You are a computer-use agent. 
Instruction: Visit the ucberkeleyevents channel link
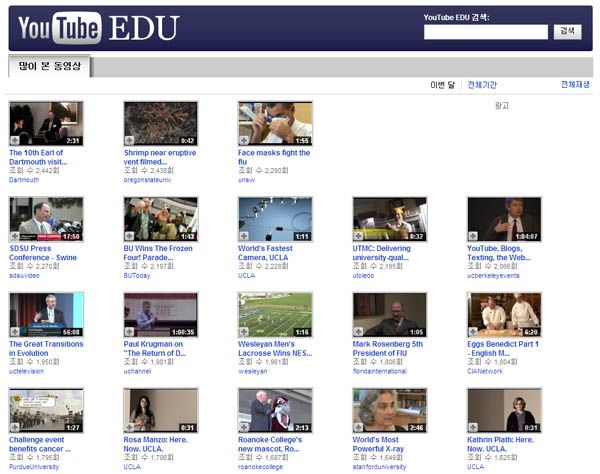493,275
